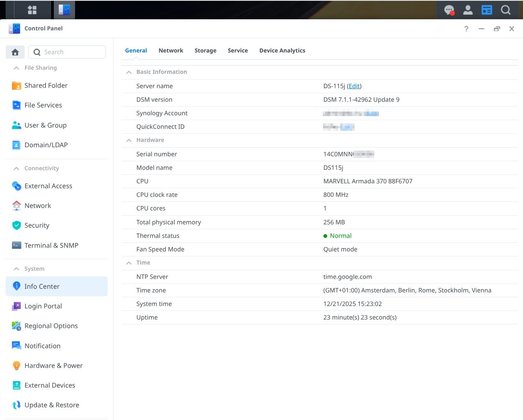The height and width of the screenshot is (420, 523).
Task: Click the 800 MHz clock rate value
Action: point(336,195)
